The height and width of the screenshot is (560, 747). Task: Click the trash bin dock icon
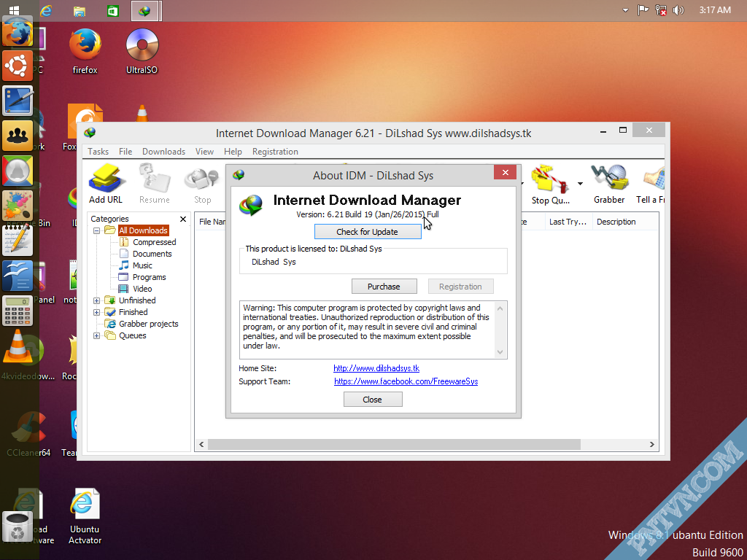coord(18,526)
